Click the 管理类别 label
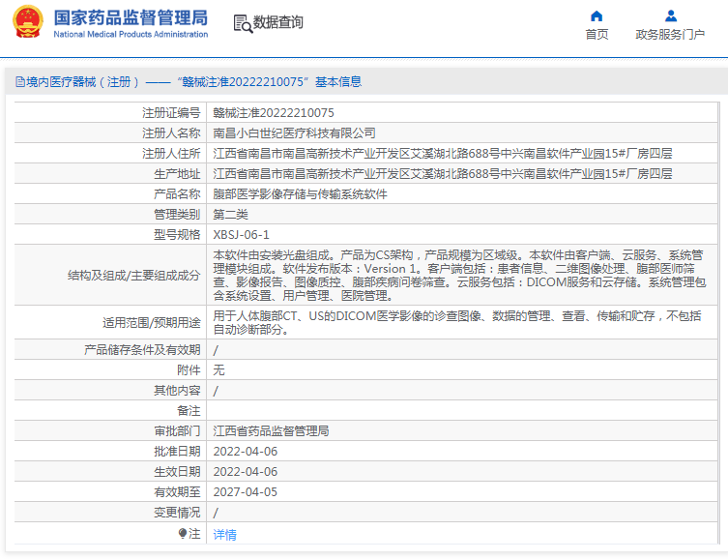The width and height of the screenshot is (728, 560). pyautogui.click(x=177, y=215)
